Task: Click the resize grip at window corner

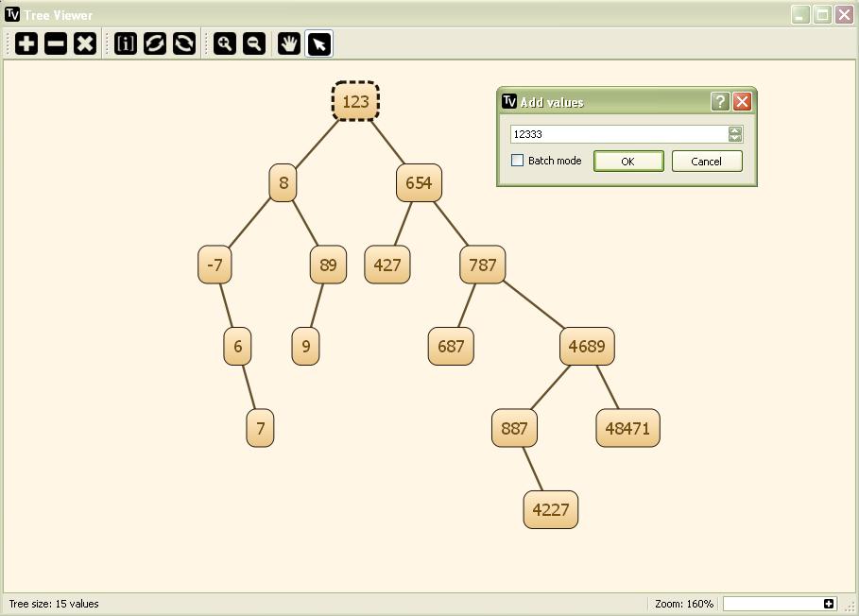Action: (x=850, y=607)
